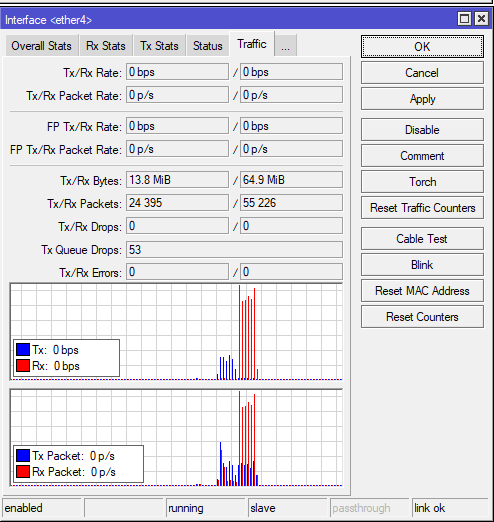Apply the interface settings
Viewport: 494px width, 522px height.
422,99
